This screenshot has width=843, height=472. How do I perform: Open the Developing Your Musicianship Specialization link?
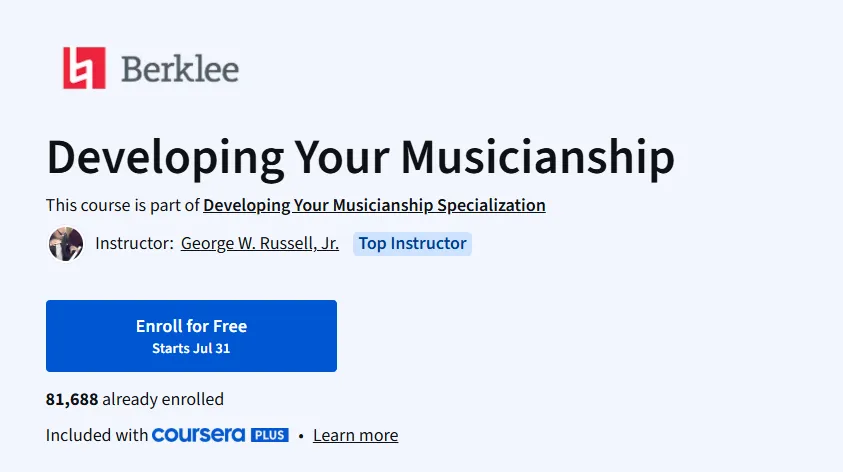coord(374,205)
